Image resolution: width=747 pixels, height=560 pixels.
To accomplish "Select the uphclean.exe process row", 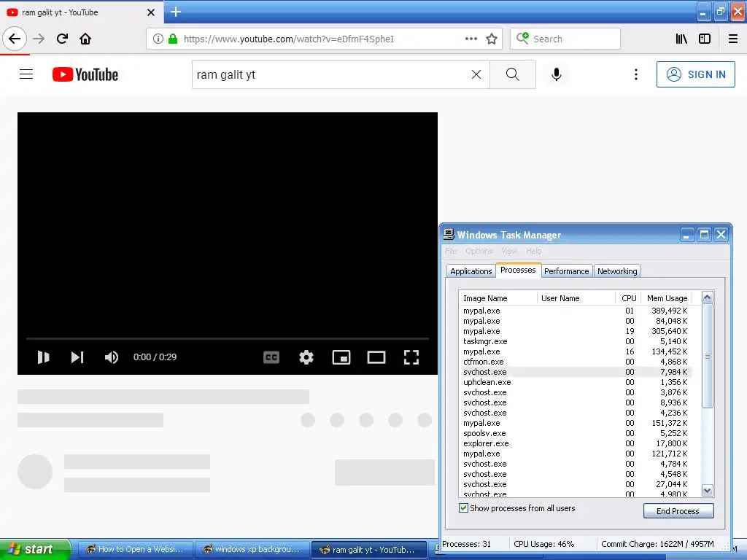I will click(x=576, y=382).
